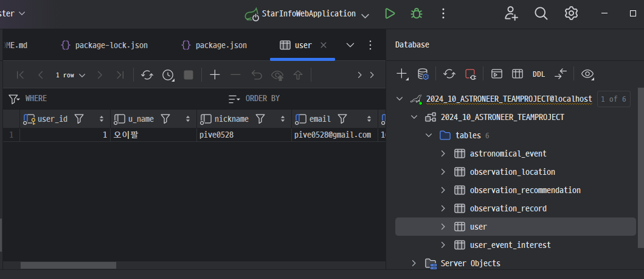
Task: Select the 오이팔 name cell
Action: pyautogui.click(x=154, y=135)
